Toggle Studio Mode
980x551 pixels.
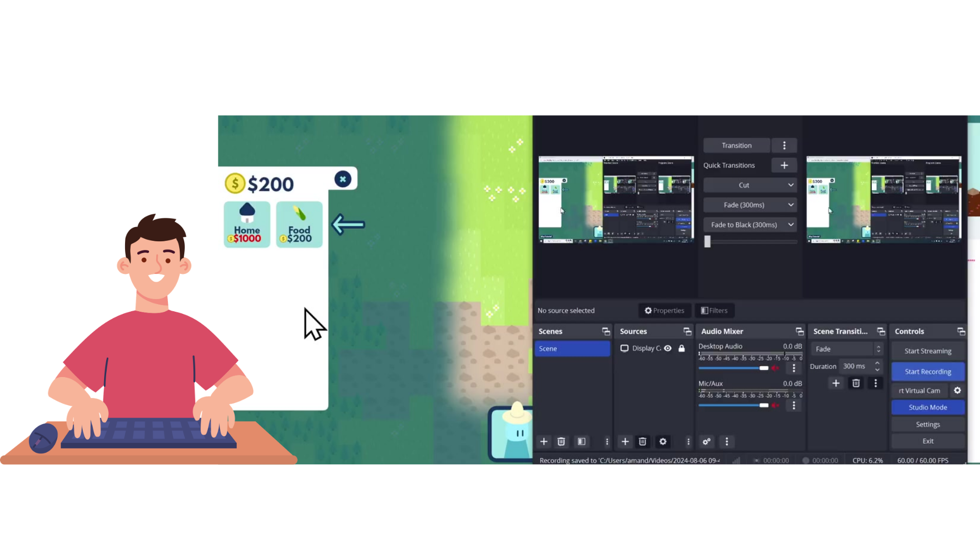click(928, 407)
